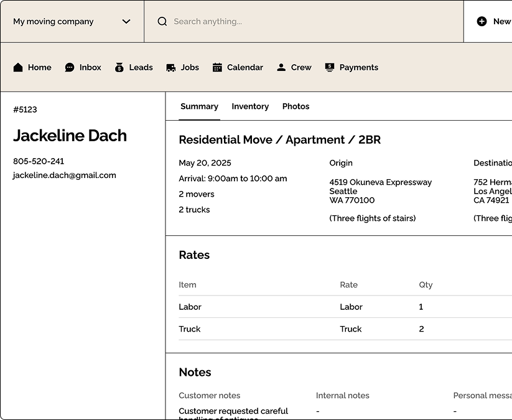Viewport: 512px width, 420px height.
Task: Click the magnifying glass search icon
Action: click(162, 21)
